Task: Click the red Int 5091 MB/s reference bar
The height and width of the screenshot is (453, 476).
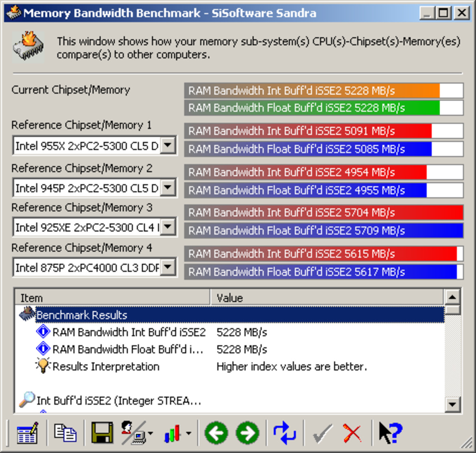Action: pos(323,131)
